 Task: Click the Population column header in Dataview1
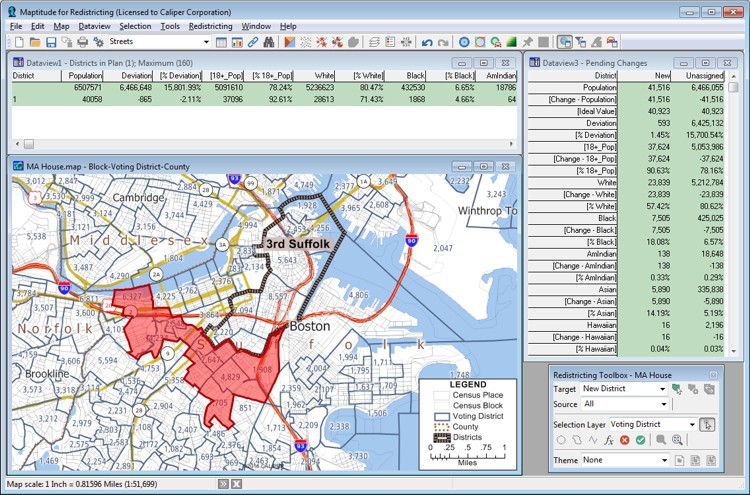pos(85,75)
